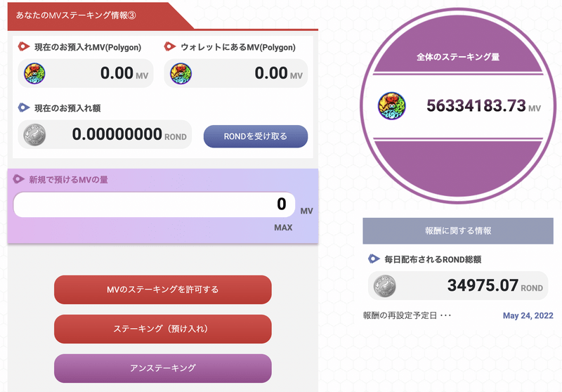The height and width of the screenshot is (392, 562).
Task: Click silver ROND coin icon beside deposit amount
Action: coord(34,134)
